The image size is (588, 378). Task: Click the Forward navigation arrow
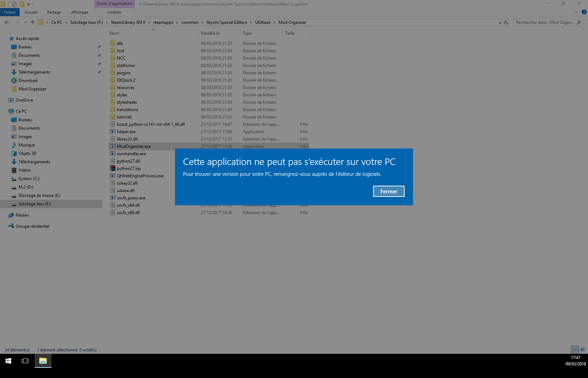pyautogui.click(x=17, y=22)
